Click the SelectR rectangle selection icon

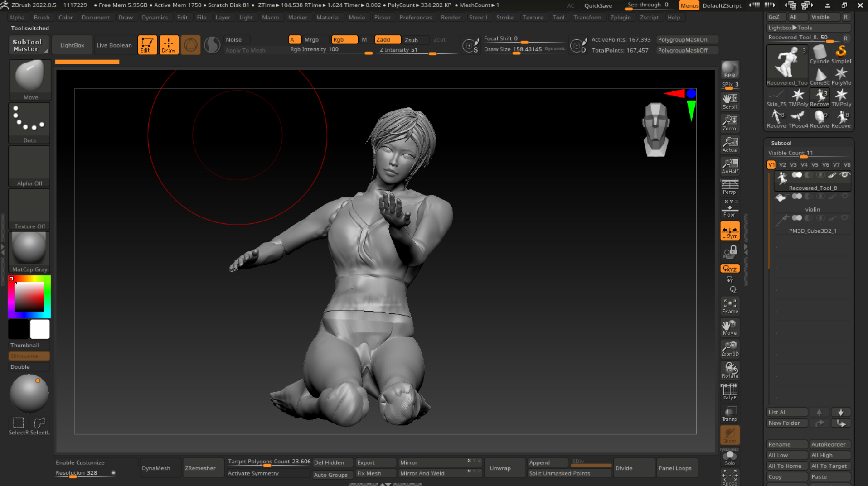(x=19, y=426)
